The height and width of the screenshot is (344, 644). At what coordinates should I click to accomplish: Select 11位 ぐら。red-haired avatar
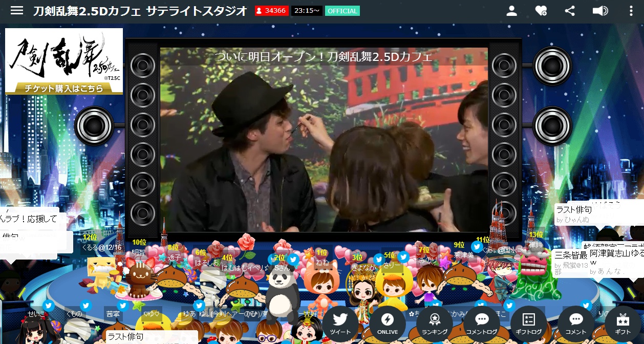tap(501, 278)
